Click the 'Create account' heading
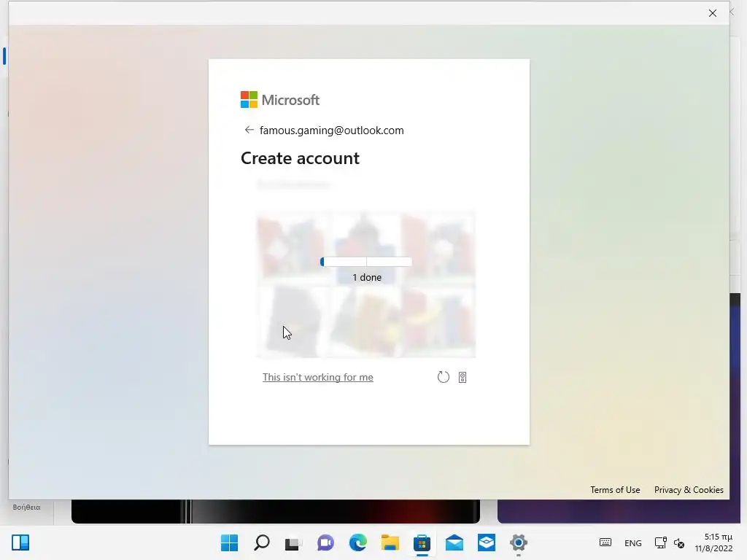The height and width of the screenshot is (560, 747). pos(300,158)
